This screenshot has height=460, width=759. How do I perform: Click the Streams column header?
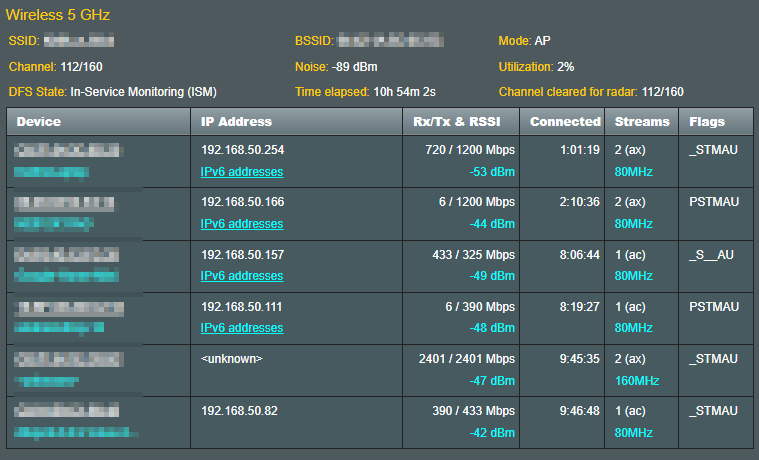[x=642, y=122]
